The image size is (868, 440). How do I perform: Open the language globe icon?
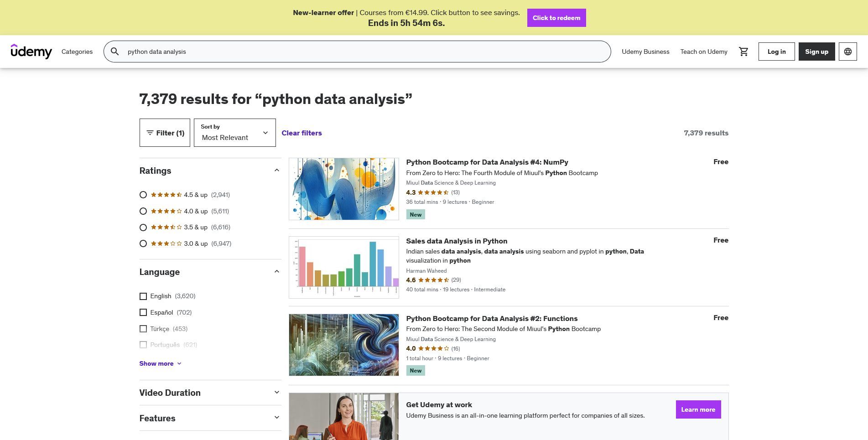pos(847,52)
